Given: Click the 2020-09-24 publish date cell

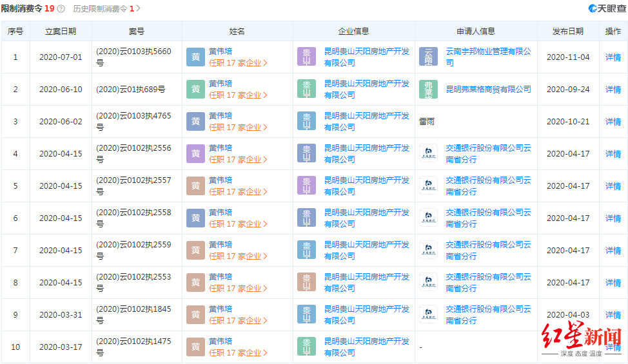Looking at the screenshot, I should (568, 90).
